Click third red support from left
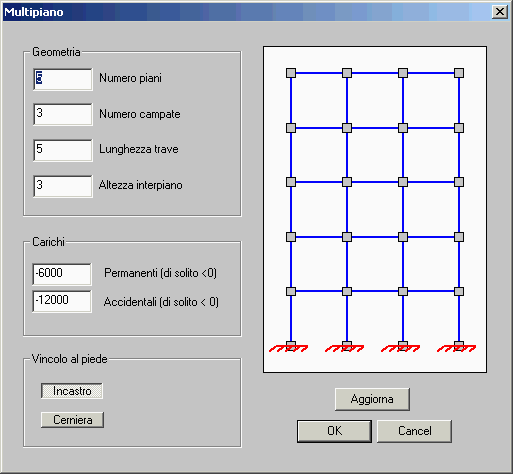Screen dimensions: 513x474 click(x=401, y=348)
